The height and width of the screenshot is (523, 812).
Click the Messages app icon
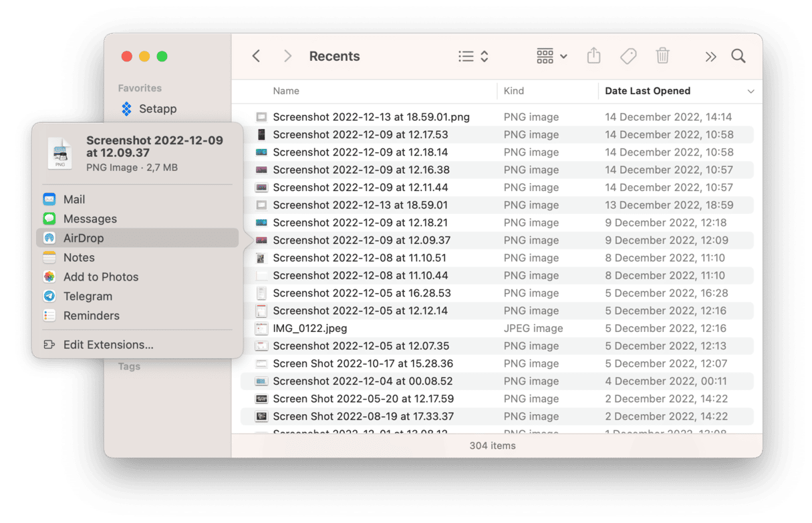[49, 218]
